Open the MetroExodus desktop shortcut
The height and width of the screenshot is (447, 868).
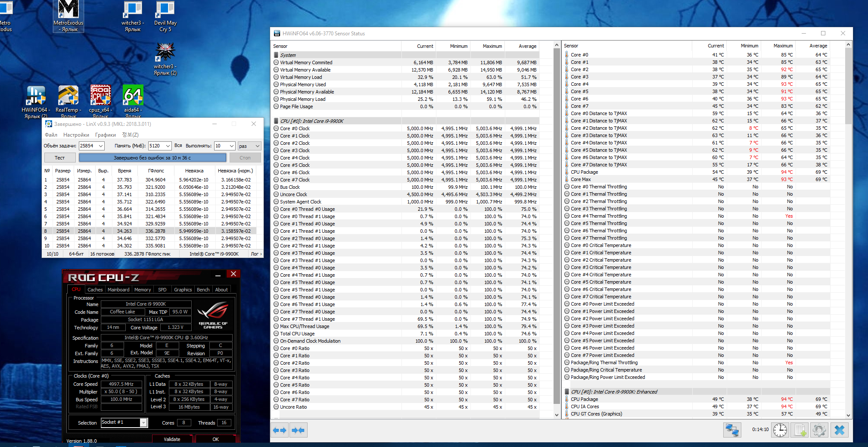pos(68,16)
